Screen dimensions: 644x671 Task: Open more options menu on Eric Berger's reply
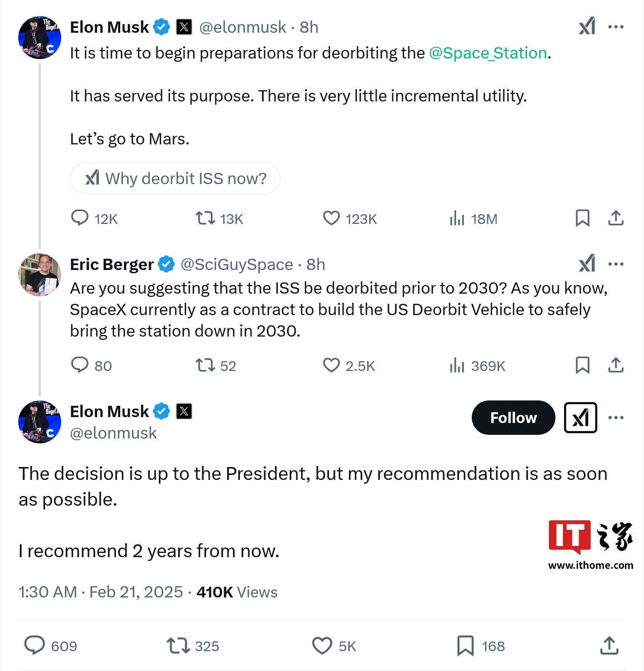pyautogui.click(x=616, y=264)
